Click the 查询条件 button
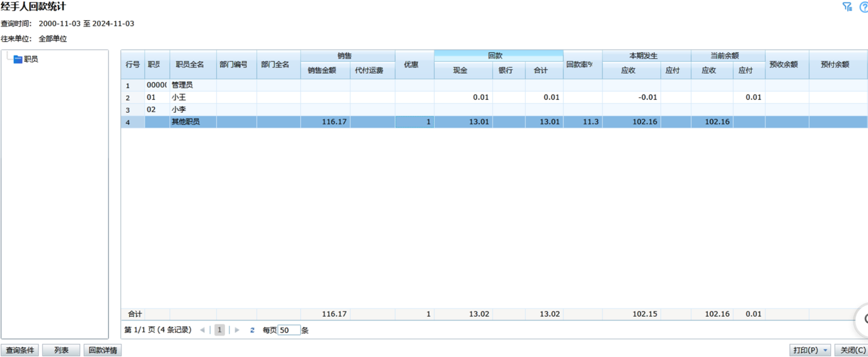The height and width of the screenshot is (357, 868). point(20,350)
